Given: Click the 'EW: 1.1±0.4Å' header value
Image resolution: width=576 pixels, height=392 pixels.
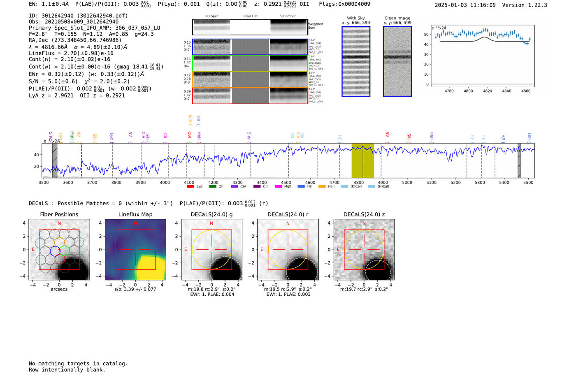Looking at the screenshot, I should [x=49, y=4].
